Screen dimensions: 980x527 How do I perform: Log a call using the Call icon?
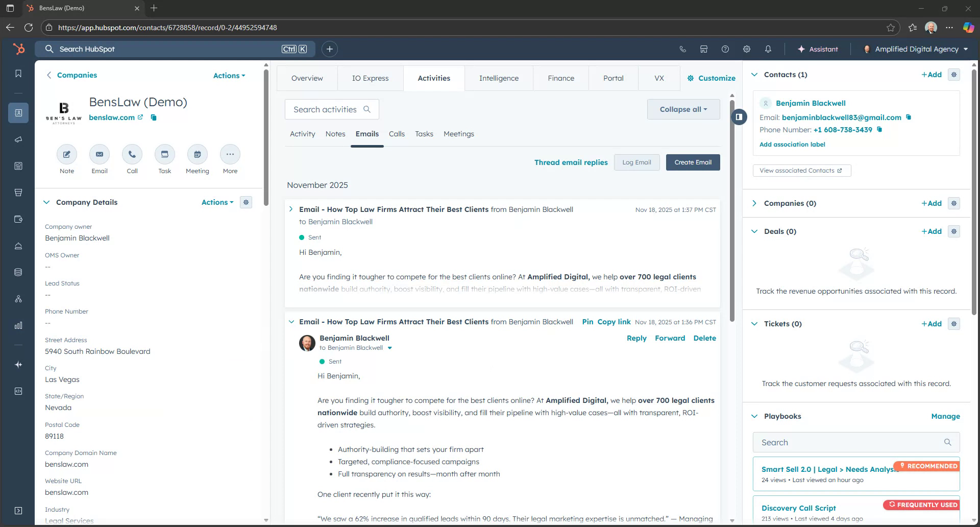click(132, 154)
